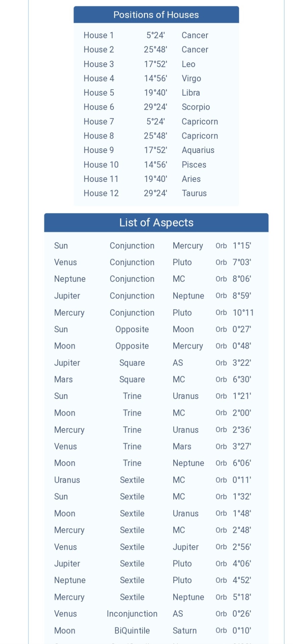293x644 pixels.
Task: Click Leo in the House 3 row
Action: (x=188, y=64)
